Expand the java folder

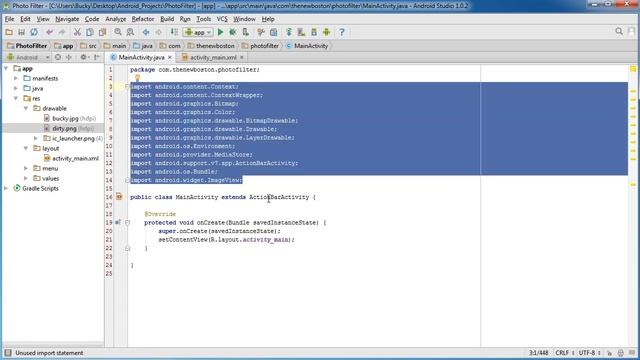[x=16, y=88]
